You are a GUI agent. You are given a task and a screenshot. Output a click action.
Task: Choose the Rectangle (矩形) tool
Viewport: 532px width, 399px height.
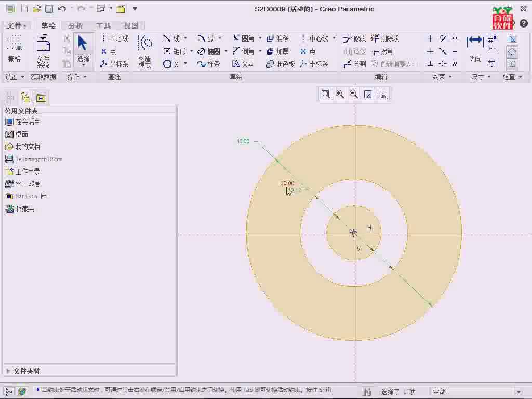(175, 51)
